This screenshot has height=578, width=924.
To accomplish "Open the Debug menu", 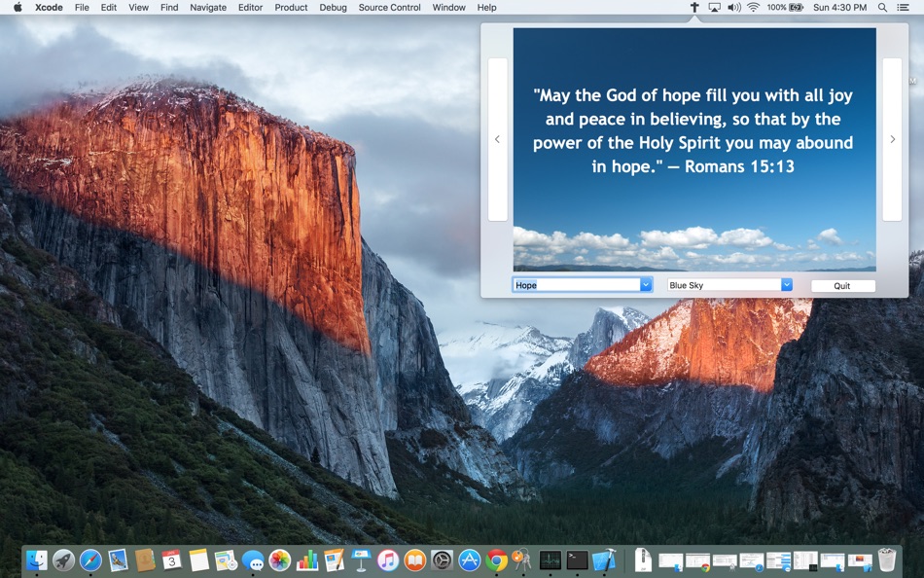I will point(333,7).
